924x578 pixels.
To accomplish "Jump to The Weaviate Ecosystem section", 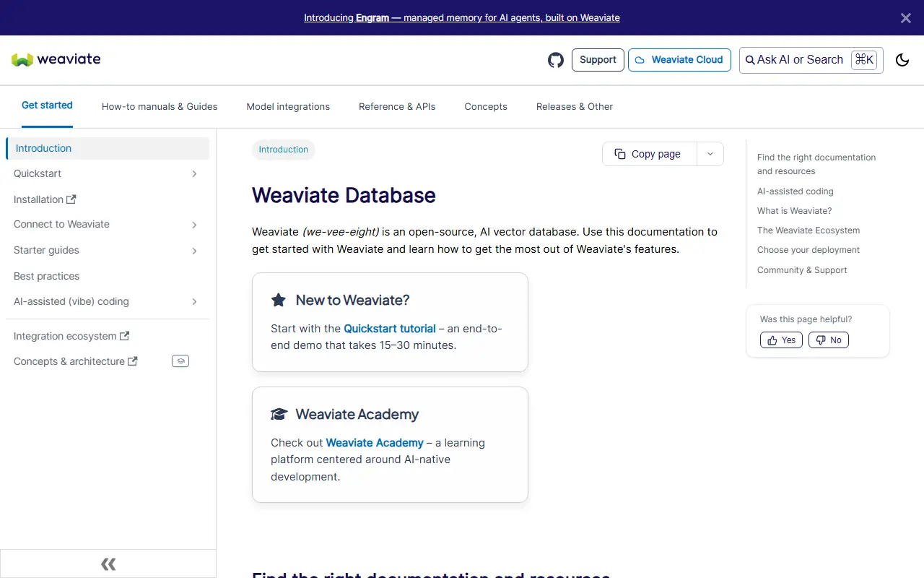I will (x=808, y=230).
